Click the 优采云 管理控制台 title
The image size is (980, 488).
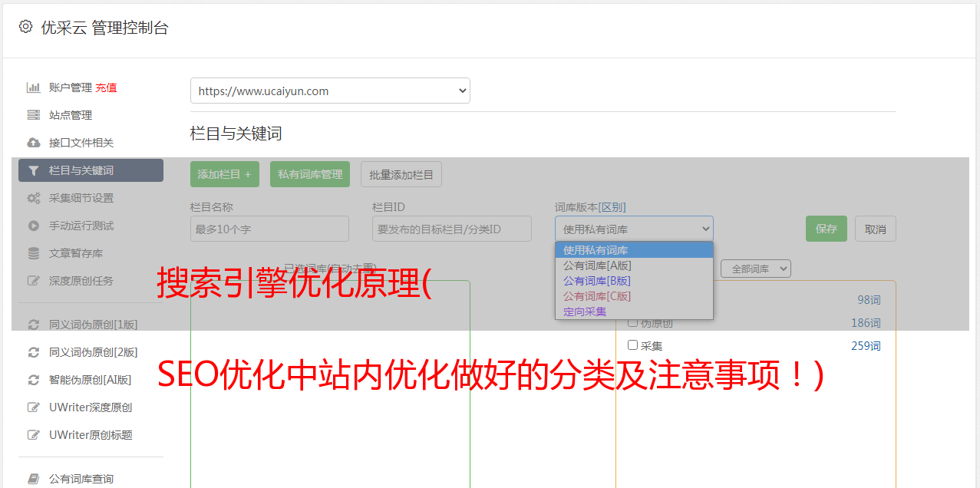(x=104, y=28)
